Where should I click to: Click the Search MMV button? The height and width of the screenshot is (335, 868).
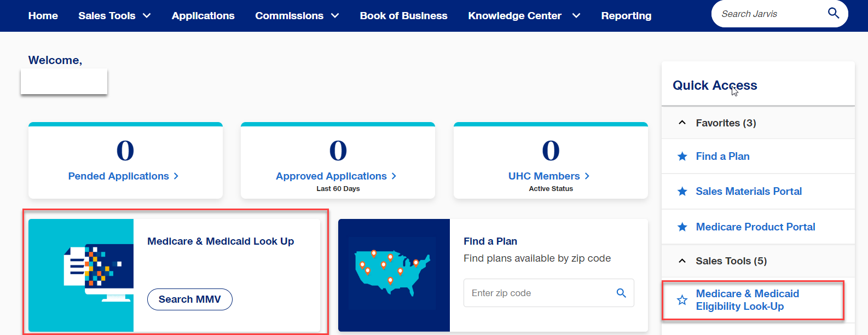coord(190,299)
